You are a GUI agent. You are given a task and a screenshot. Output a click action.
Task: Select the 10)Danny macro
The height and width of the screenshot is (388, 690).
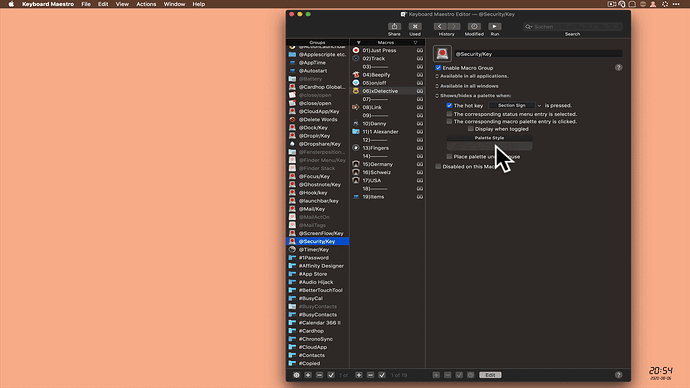click(388, 124)
